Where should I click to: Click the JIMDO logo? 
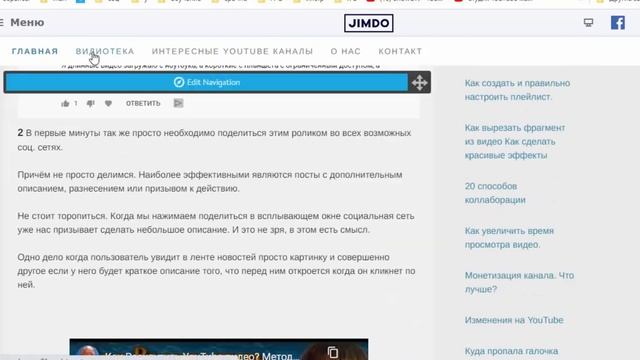[x=369, y=23]
